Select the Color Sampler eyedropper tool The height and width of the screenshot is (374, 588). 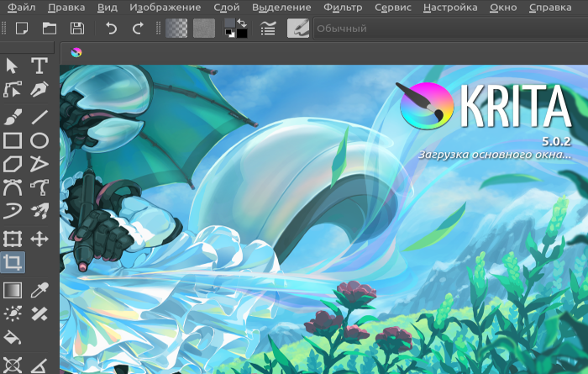point(39,290)
